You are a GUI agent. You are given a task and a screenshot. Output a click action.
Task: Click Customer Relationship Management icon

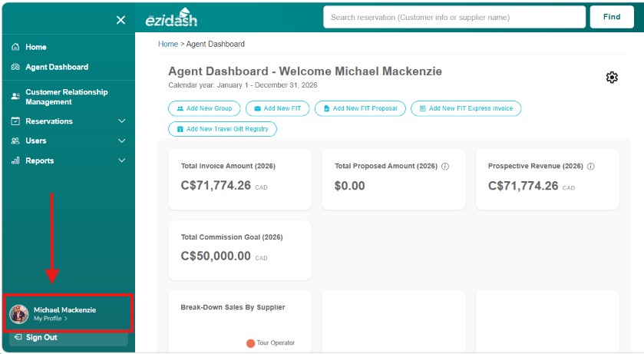pos(15,97)
